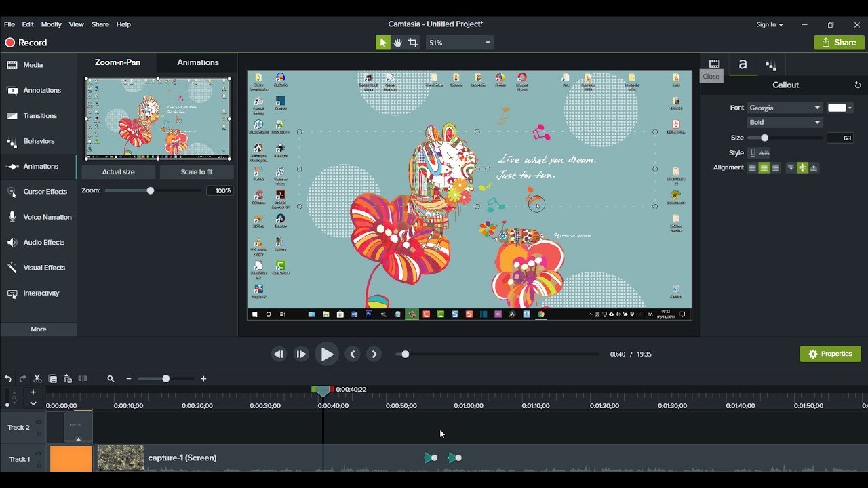
Task: Choose the Crop tool in canvas toolbar
Action: click(x=413, y=43)
